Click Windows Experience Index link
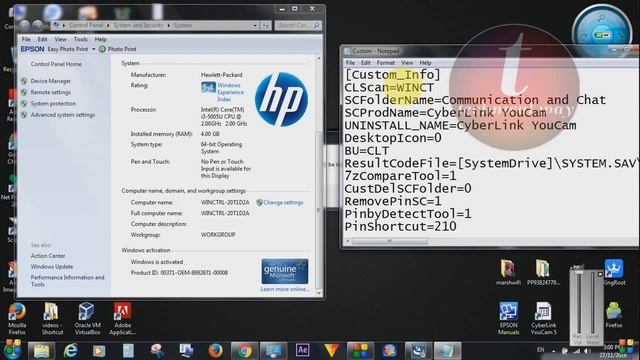Screen dimensions: 640x360 tap(230, 92)
